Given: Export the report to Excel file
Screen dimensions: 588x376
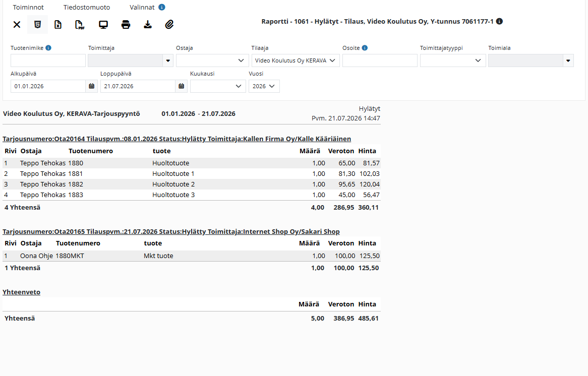Looking at the screenshot, I should [x=58, y=25].
